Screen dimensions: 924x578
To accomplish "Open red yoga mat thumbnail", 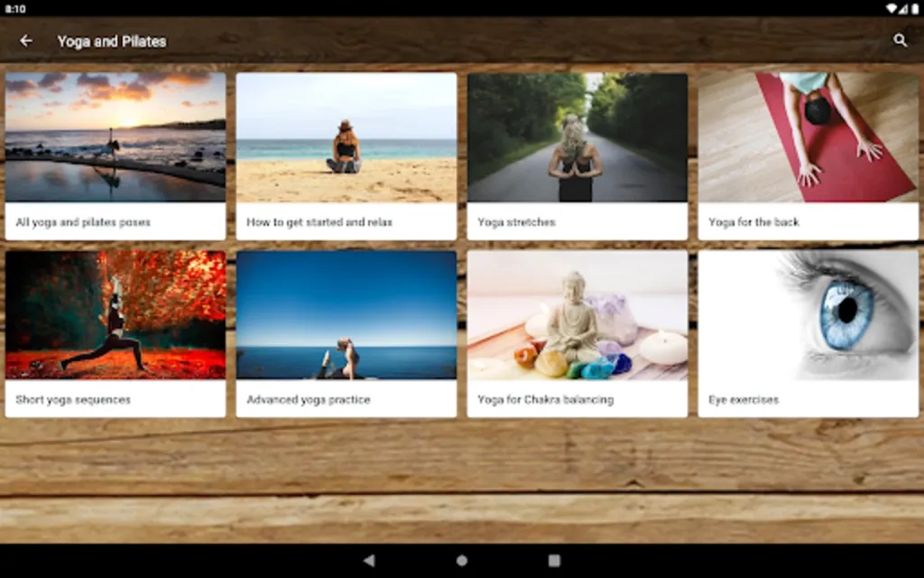I will (x=808, y=137).
